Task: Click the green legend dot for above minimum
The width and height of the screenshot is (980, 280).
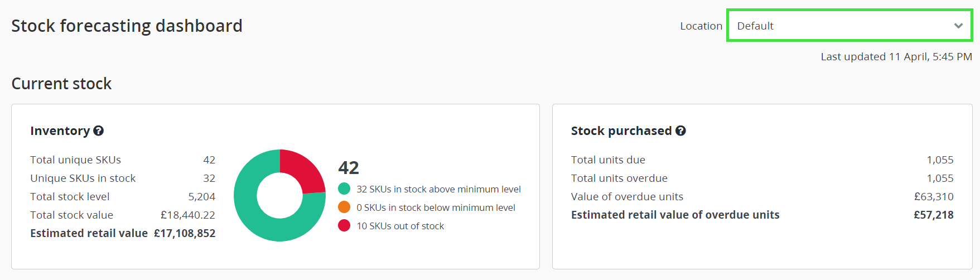Action: 344,189
